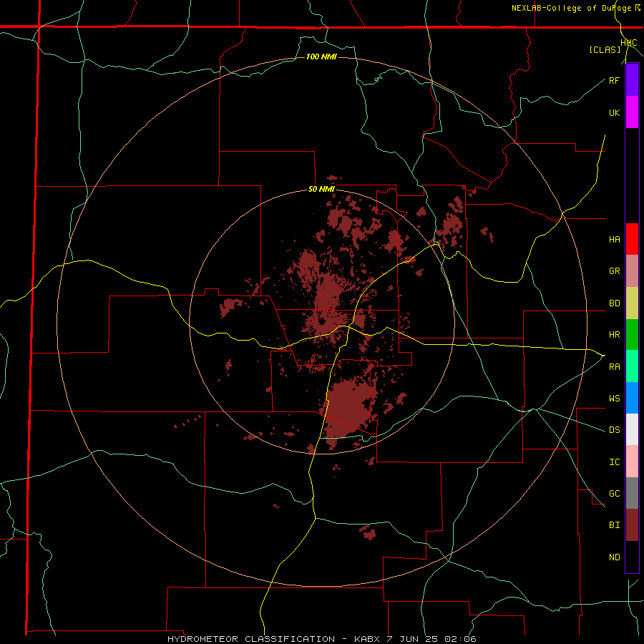Click the "DS" legend label
Image resolution: width=644 pixels, height=644 pixels.
click(x=614, y=430)
